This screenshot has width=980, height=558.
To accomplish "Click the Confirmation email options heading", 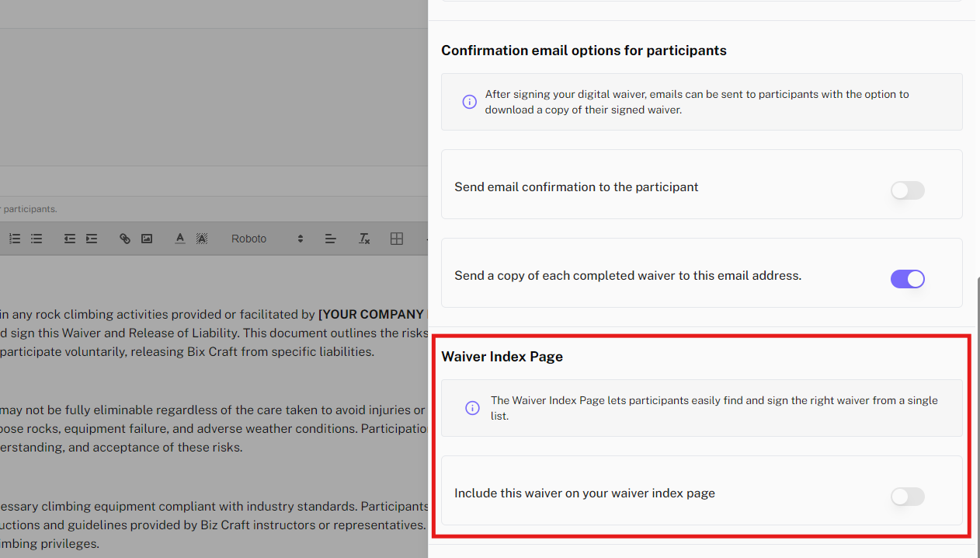I will [x=583, y=51].
